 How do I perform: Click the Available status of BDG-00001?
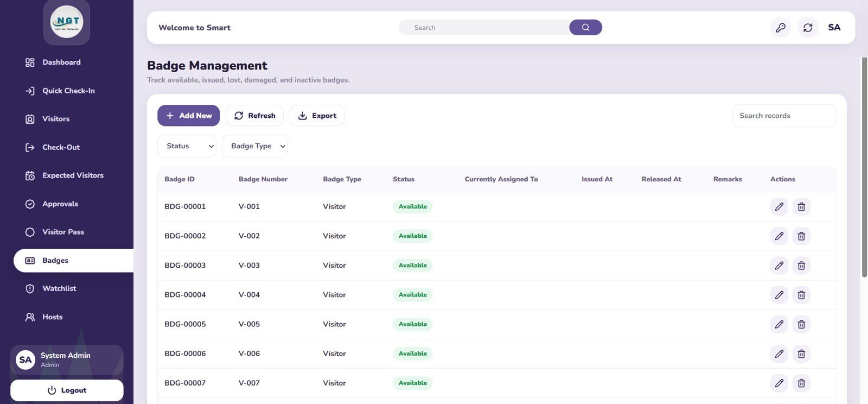click(x=412, y=207)
